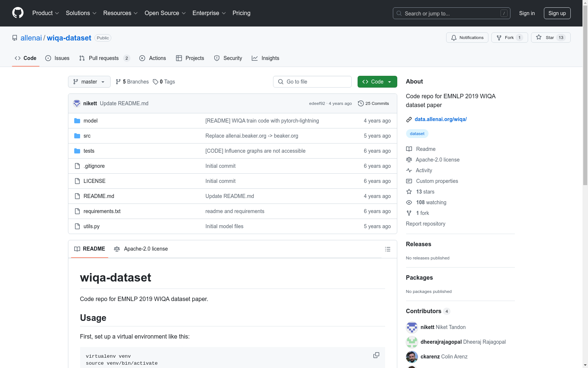Viewport: 588px width, 368px height.
Task: Click the src folder icon
Action: [x=77, y=136]
